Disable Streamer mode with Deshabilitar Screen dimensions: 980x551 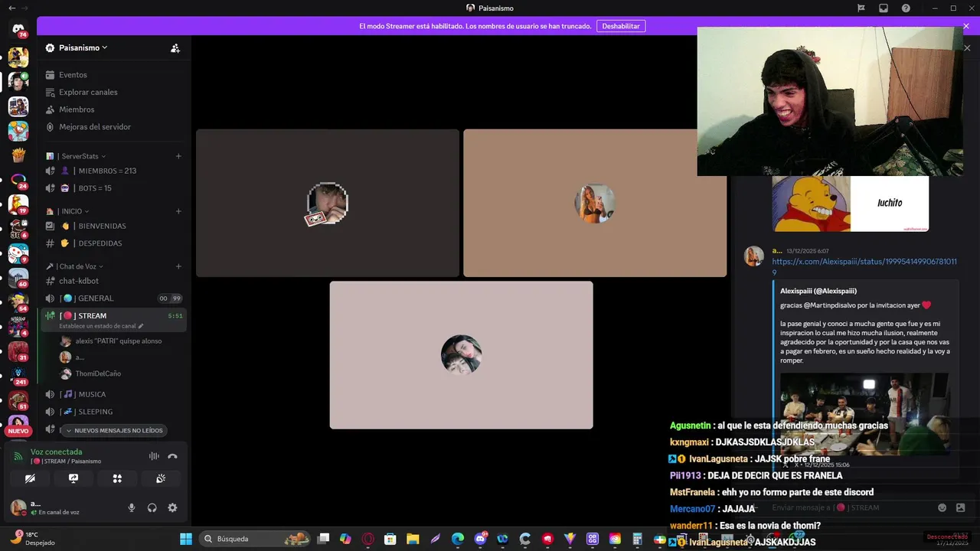621,26
